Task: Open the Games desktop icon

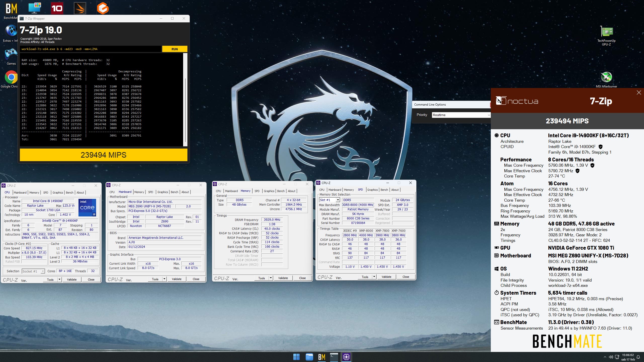Action: 11,56
